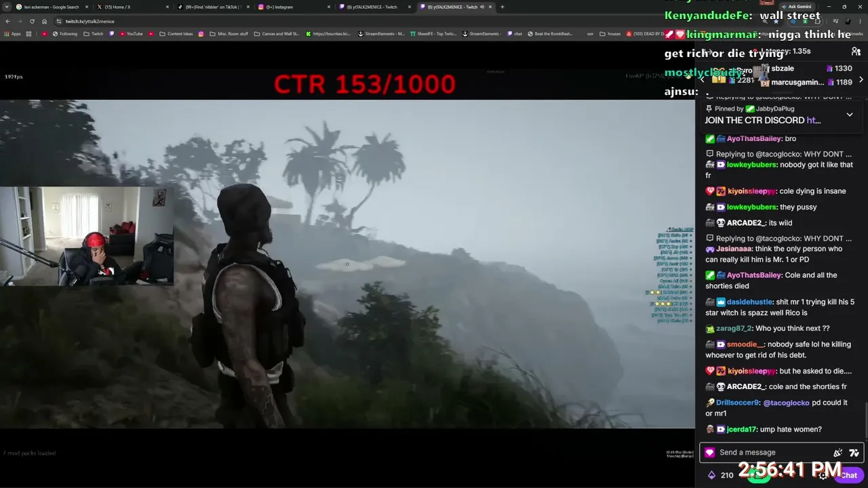Image resolution: width=868 pixels, height=488 pixels.
Task: Click username Jasianaaa in chat
Action: coord(734,249)
